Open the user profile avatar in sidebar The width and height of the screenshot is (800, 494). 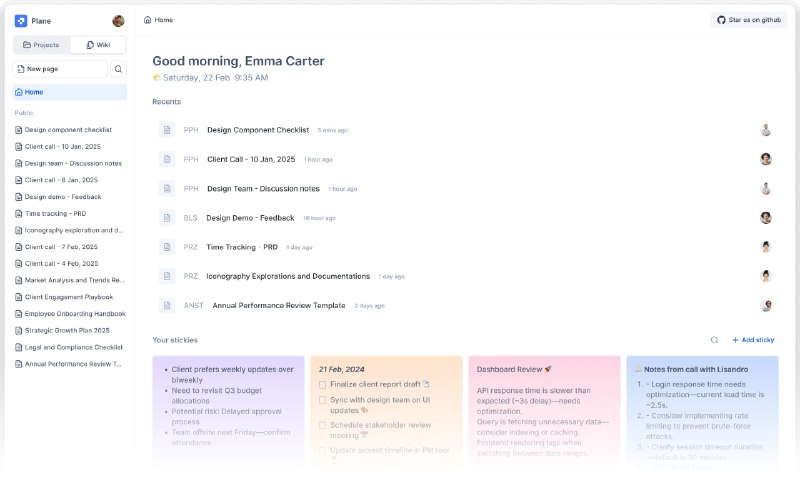[x=118, y=21]
